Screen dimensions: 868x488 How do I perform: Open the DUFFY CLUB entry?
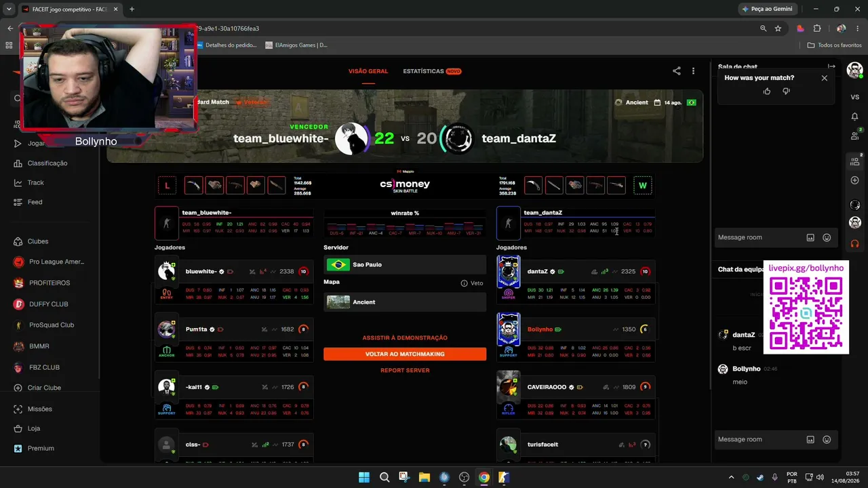click(x=48, y=304)
